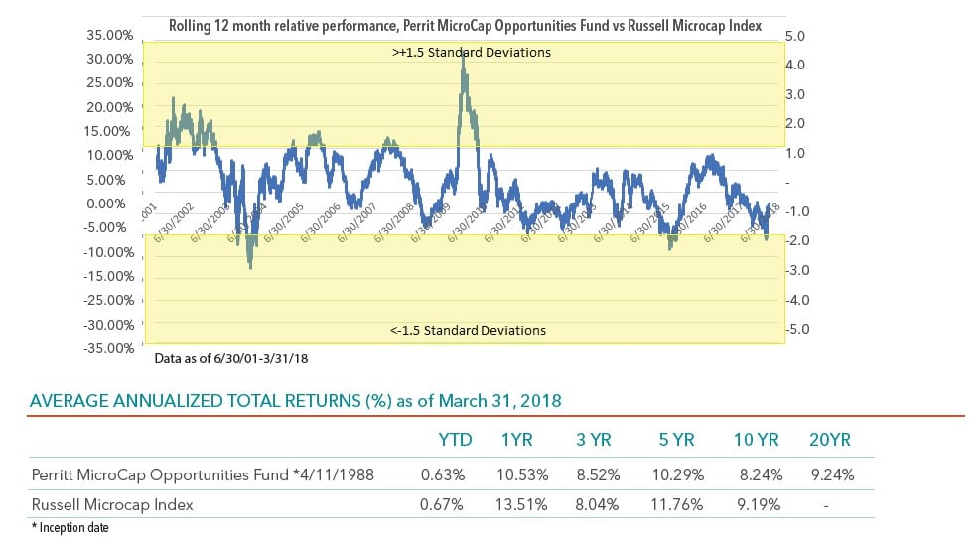
Task: Click the 11.76% value in the table
Action: click(674, 504)
